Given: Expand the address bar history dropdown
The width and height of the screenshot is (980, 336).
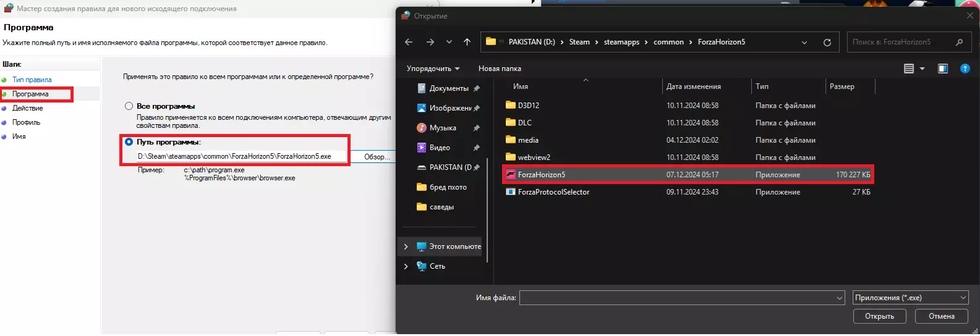Looking at the screenshot, I should click(x=804, y=43).
